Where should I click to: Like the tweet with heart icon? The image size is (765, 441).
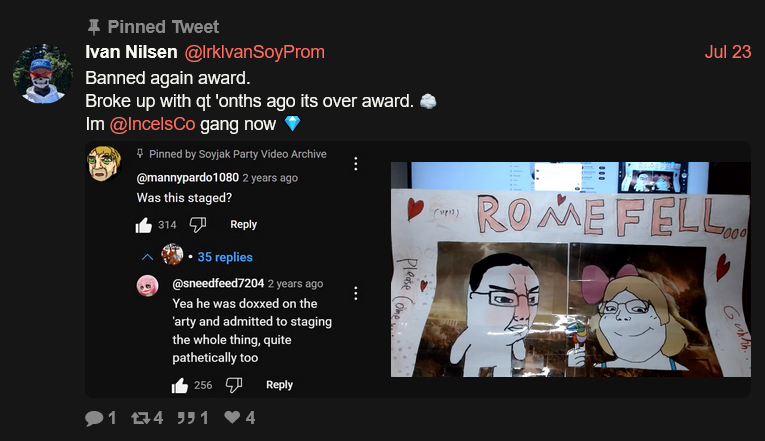[232, 417]
